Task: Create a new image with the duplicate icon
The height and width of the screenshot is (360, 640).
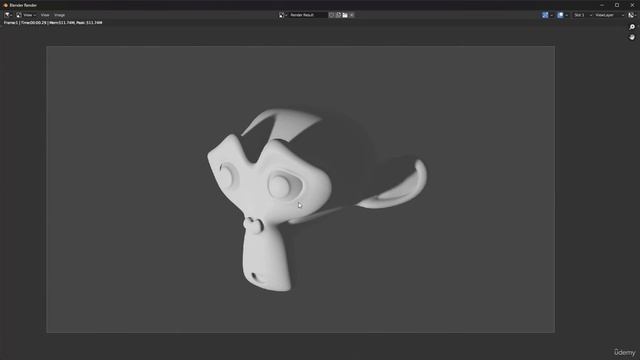Action: point(338,15)
